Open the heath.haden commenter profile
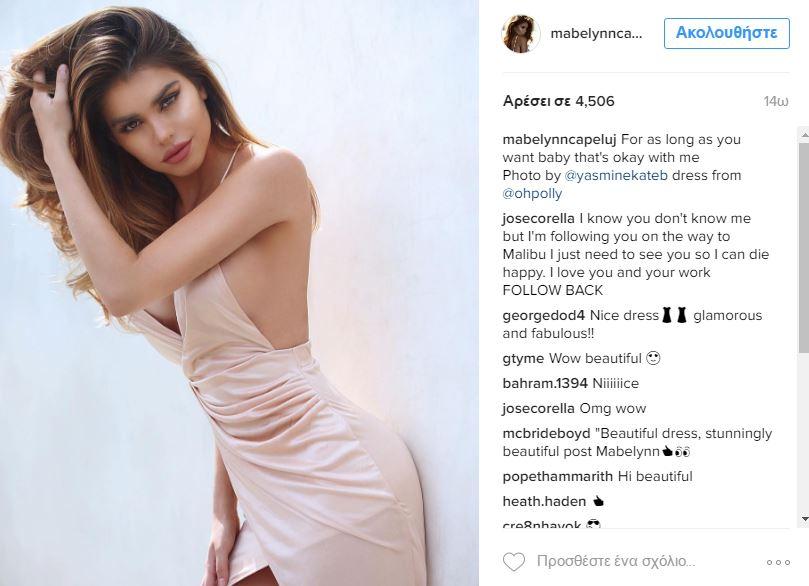The height and width of the screenshot is (586, 809). point(544,501)
